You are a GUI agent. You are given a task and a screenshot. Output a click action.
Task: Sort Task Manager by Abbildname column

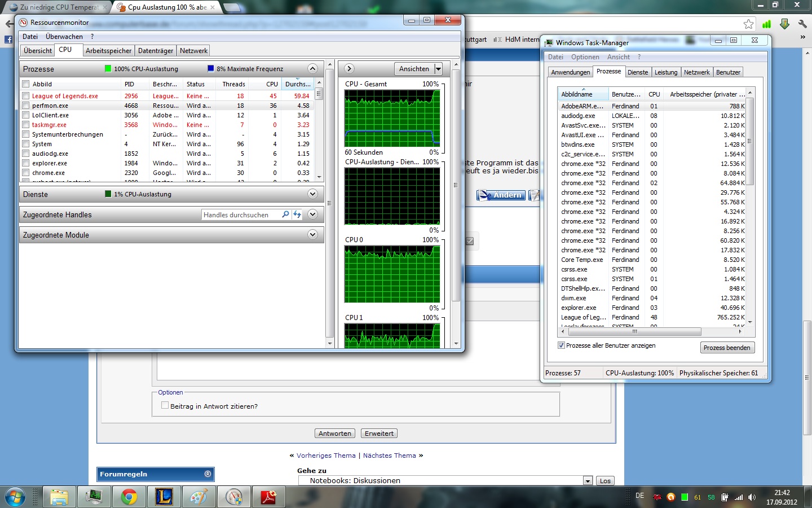tap(583, 94)
